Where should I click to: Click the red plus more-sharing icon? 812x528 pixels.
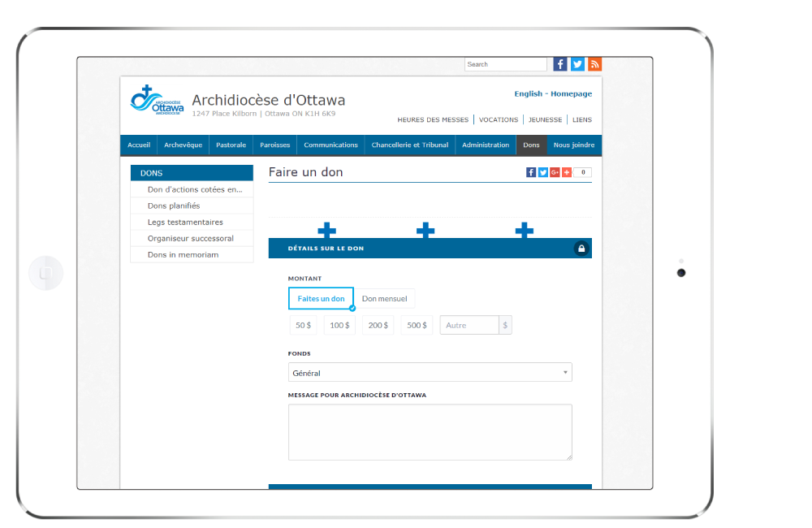[566, 172]
